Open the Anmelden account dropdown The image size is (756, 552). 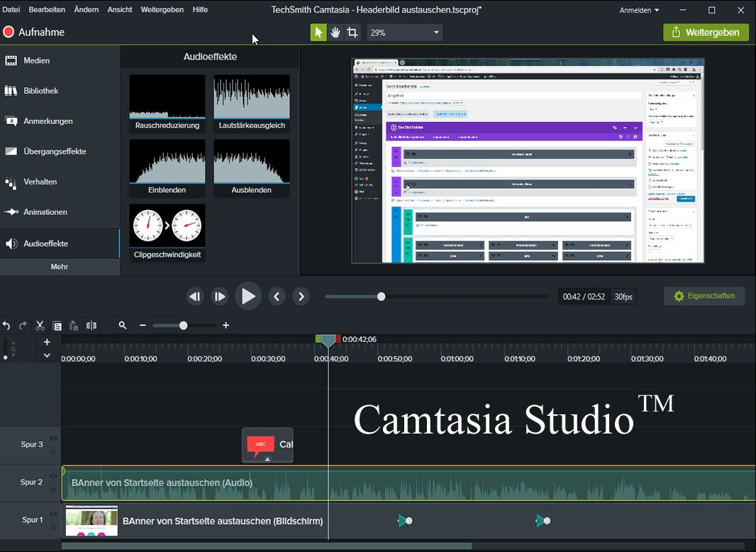pos(639,10)
